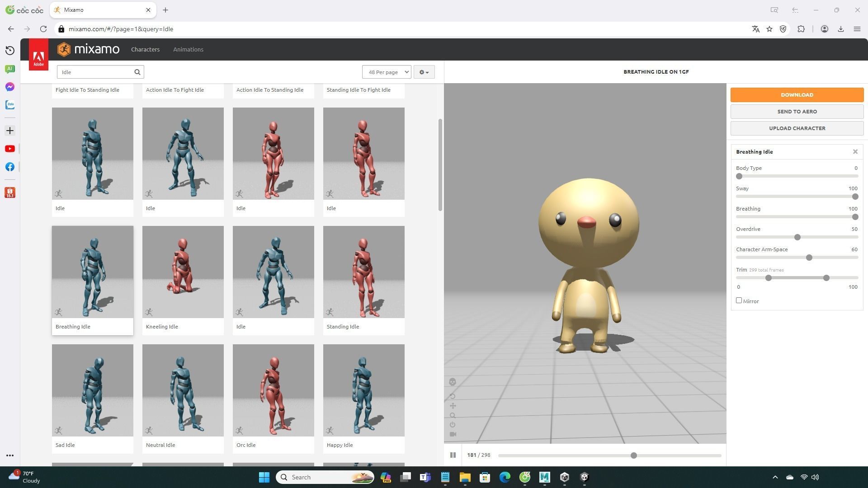The height and width of the screenshot is (488, 868).
Task: Click the rotate view icon in viewport
Action: [453, 396]
